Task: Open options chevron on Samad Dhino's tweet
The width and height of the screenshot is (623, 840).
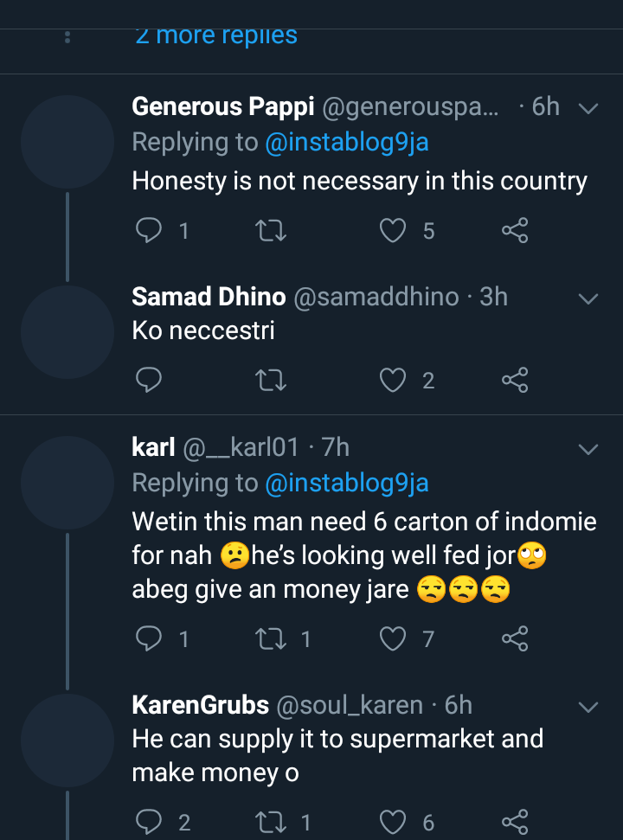Action: 588,298
